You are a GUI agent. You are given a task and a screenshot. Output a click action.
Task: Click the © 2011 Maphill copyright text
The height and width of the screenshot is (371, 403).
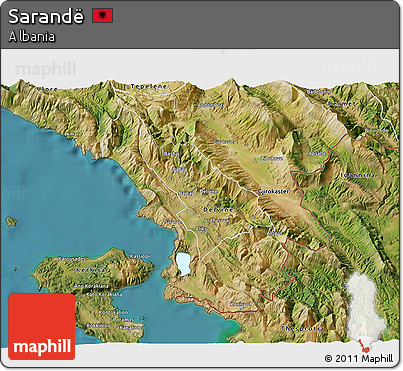[x=359, y=359]
